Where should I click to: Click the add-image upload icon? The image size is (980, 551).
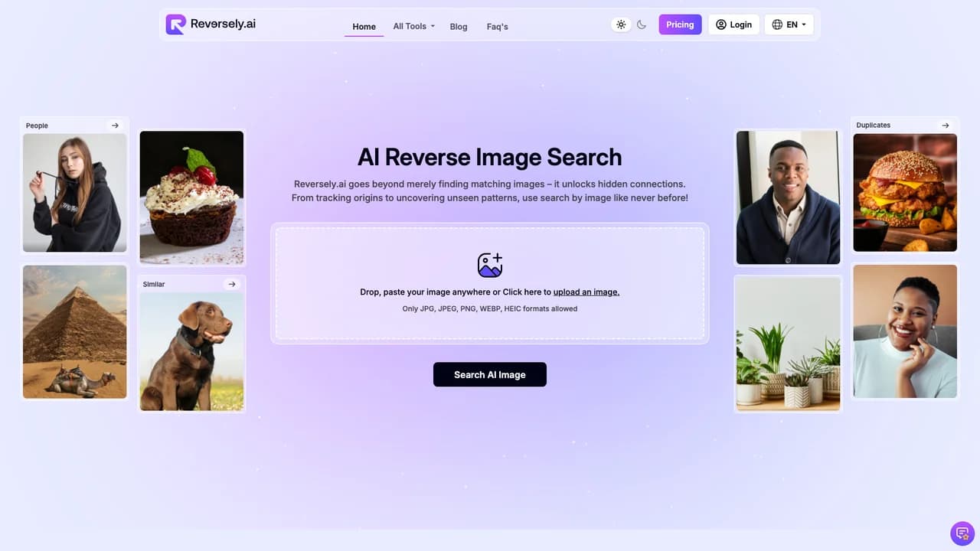coord(490,265)
